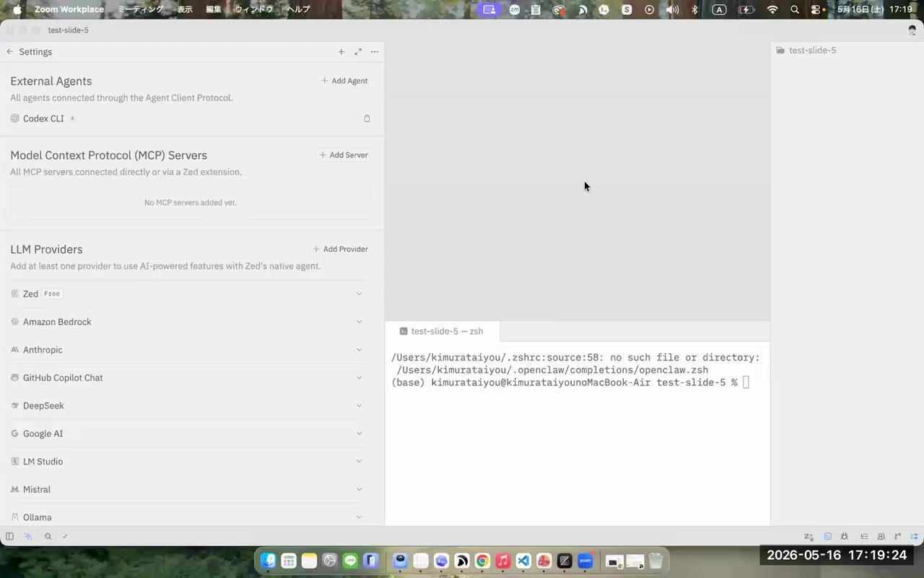Click the Add Provider button
Viewport: 924px width, 578px height.
[x=341, y=249]
